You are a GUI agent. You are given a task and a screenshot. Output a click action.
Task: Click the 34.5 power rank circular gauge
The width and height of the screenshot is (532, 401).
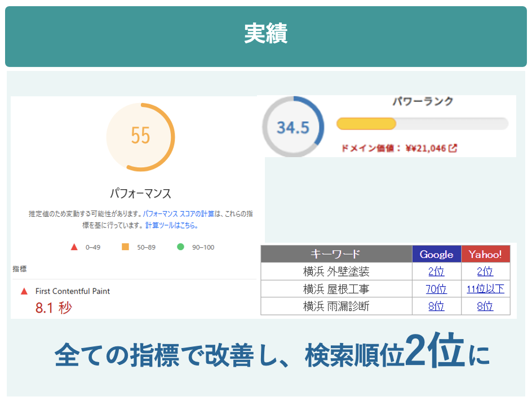click(x=293, y=127)
